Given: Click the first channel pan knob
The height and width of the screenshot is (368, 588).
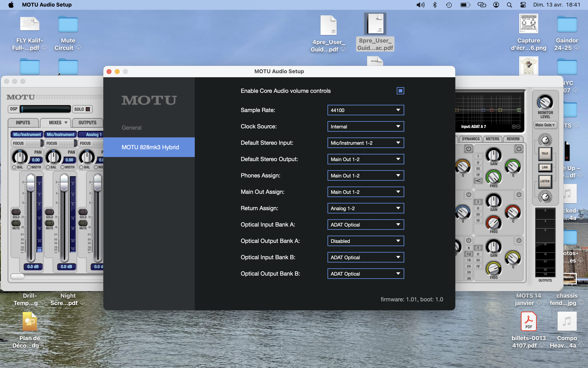Looking at the screenshot, I should coord(20,157).
